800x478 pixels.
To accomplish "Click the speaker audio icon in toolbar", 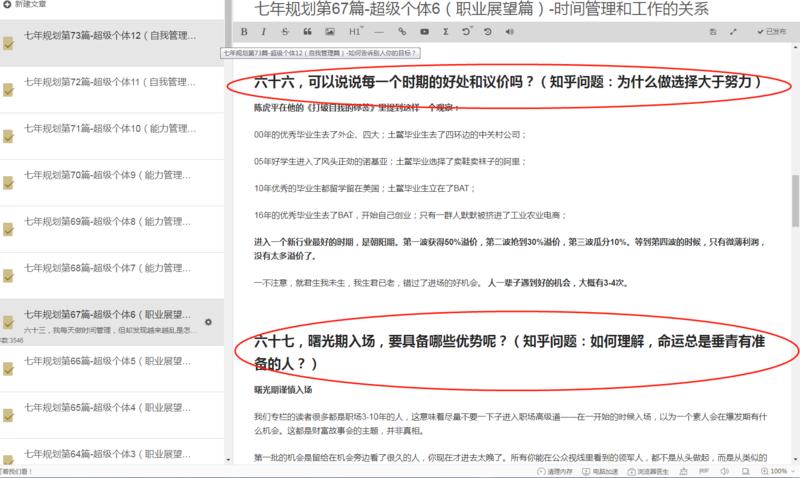I will click(x=510, y=32).
